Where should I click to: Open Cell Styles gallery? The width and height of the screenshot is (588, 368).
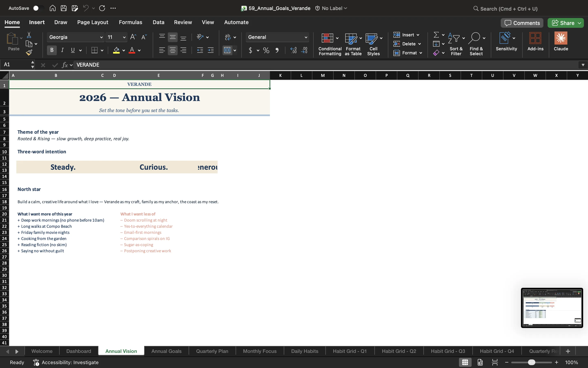pos(373,44)
